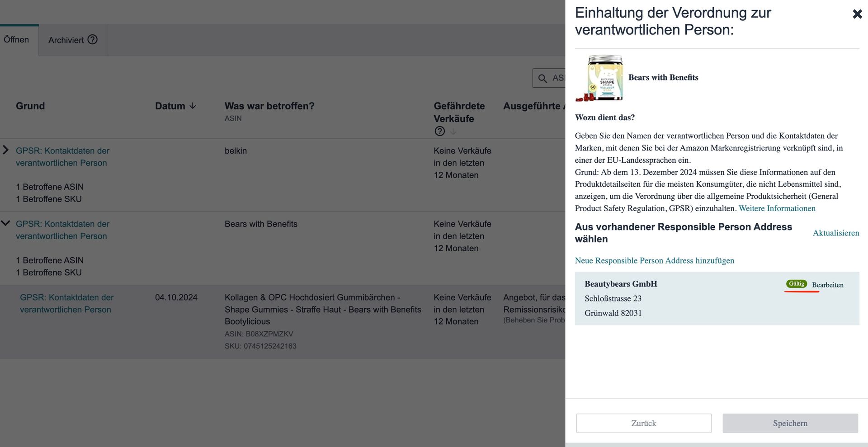Image resolution: width=868 pixels, height=447 pixels.
Task: Switch to the Öffnen tab
Action: click(16, 40)
